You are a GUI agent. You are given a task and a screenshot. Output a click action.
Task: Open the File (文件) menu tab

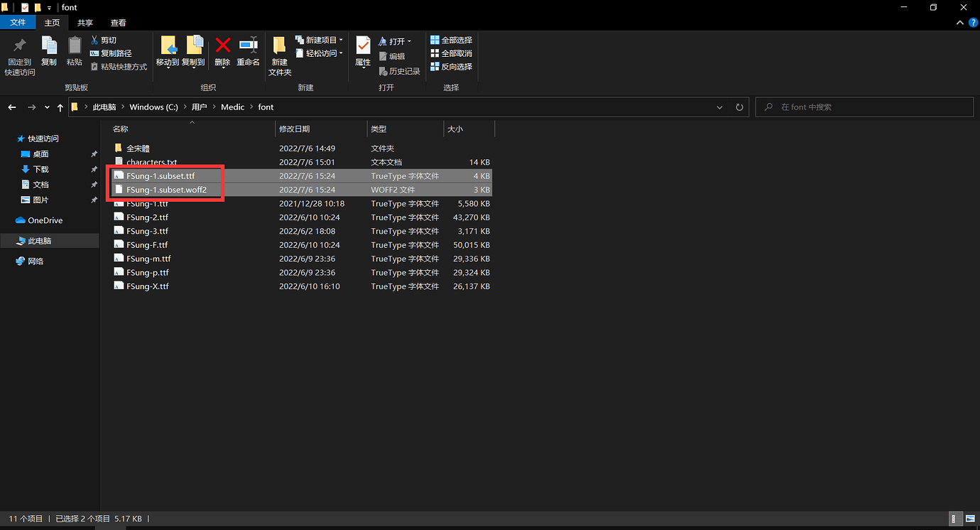18,23
